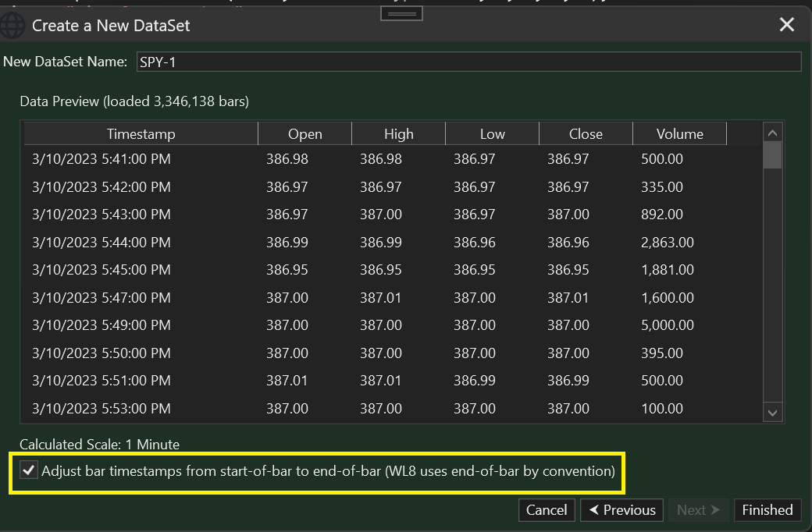
Task: Close the Create a New DataSet dialog
Action: [787, 25]
